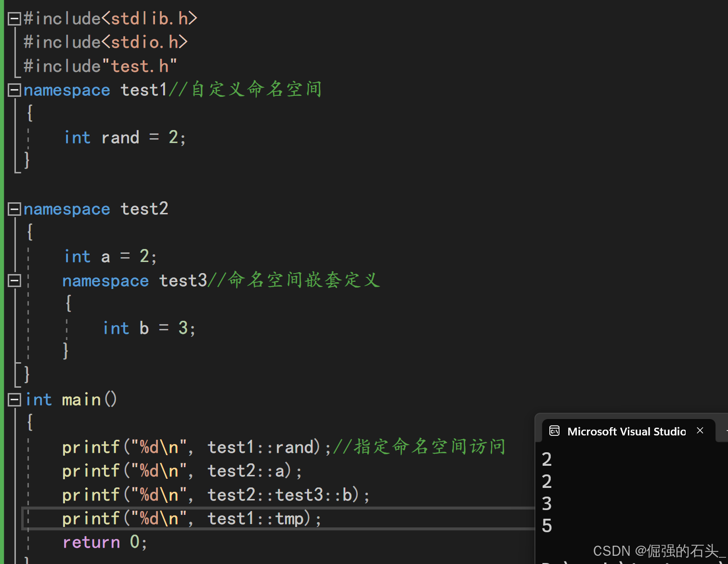Click the 指定命名空间访问 comment
This screenshot has height=564, width=728.
pos(429,447)
